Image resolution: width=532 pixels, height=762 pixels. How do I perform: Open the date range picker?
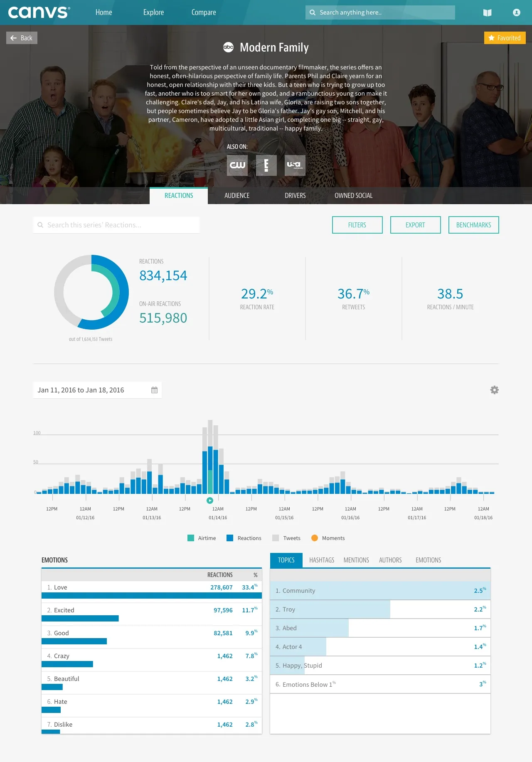pyautogui.click(x=97, y=390)
